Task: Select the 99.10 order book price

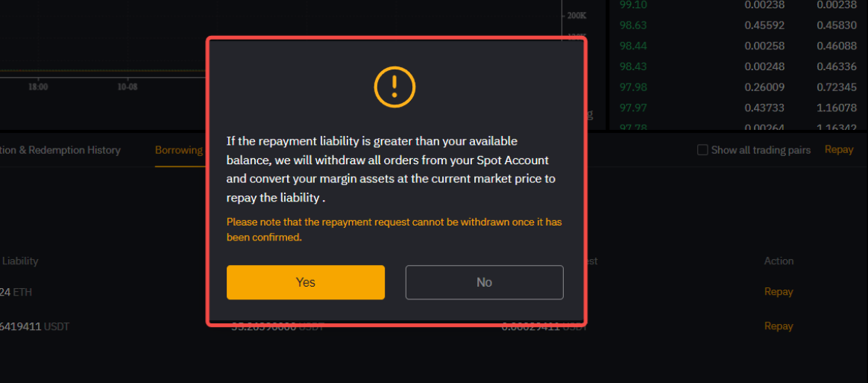Action: [x=632, y=4]
